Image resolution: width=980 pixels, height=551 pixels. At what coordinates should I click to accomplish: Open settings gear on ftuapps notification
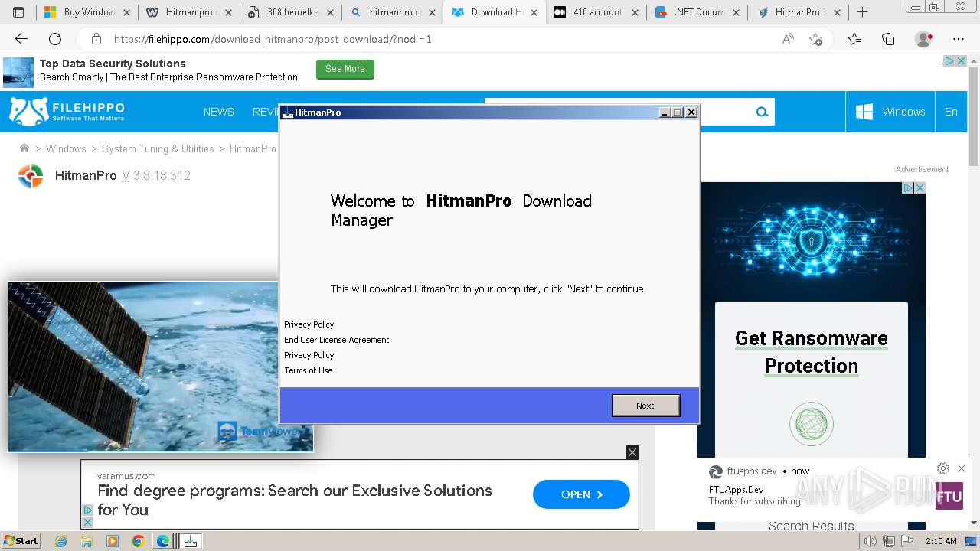pyautogui.click(x=943, y=468)
